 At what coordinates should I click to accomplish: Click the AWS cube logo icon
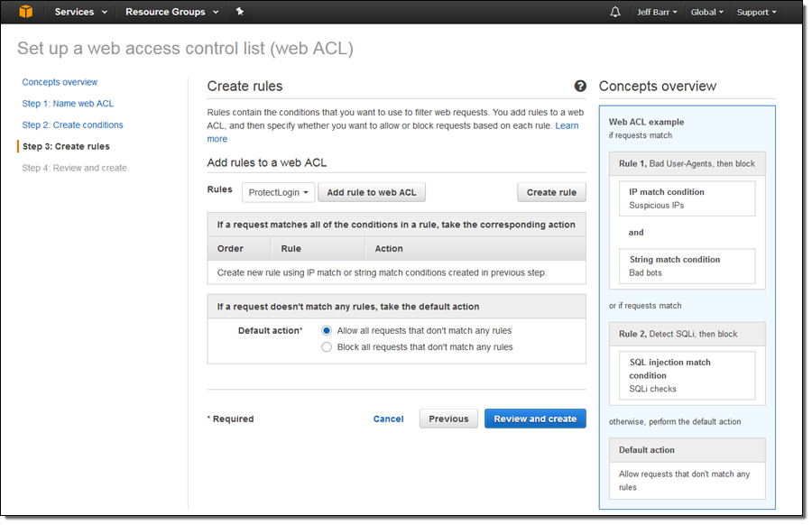[x=26, y=12]
